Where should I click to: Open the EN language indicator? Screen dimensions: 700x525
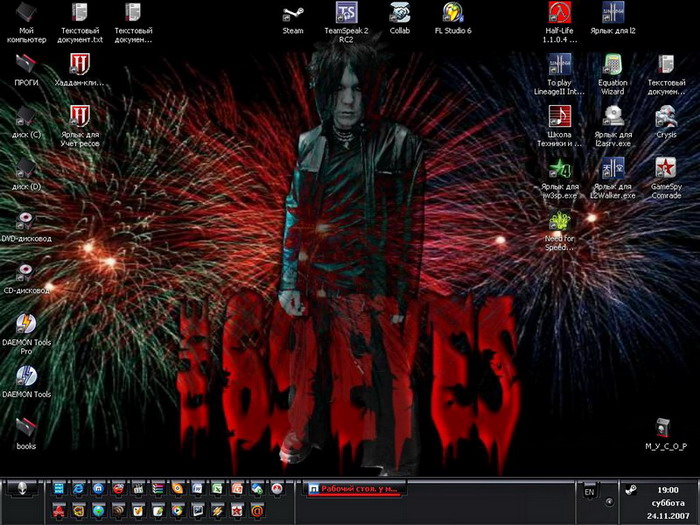pos(589,492)
